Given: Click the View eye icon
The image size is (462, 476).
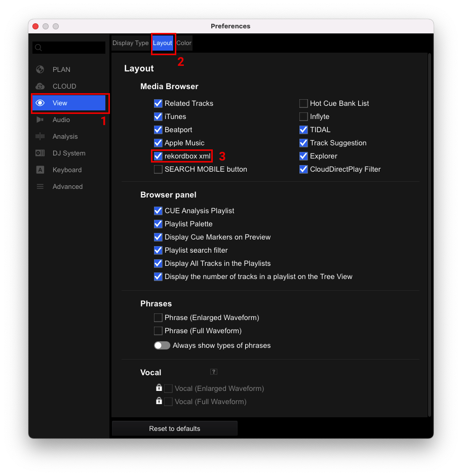Looking at the screenshot, I should [40, 103].
